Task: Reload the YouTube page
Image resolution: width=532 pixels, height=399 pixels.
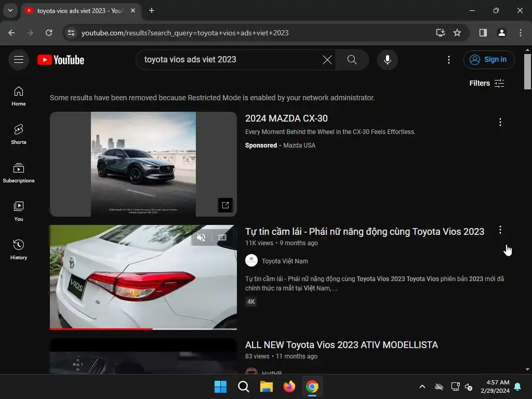Action: pos(49,33)
